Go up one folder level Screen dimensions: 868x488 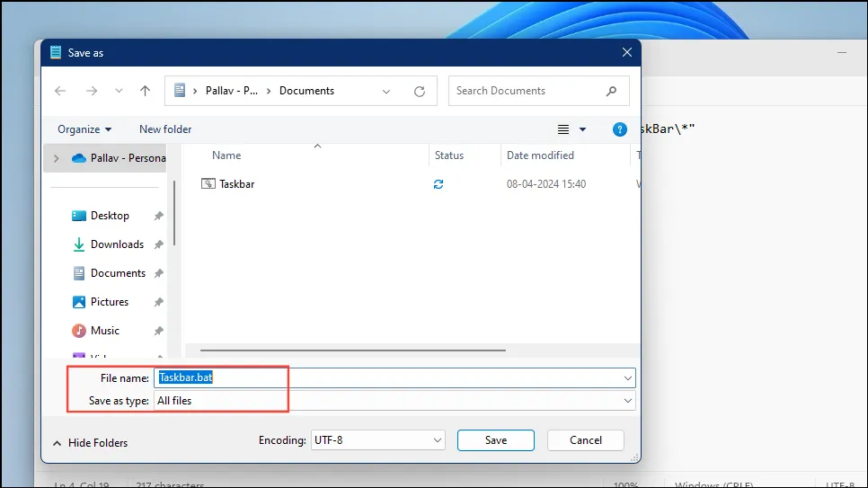145,91
